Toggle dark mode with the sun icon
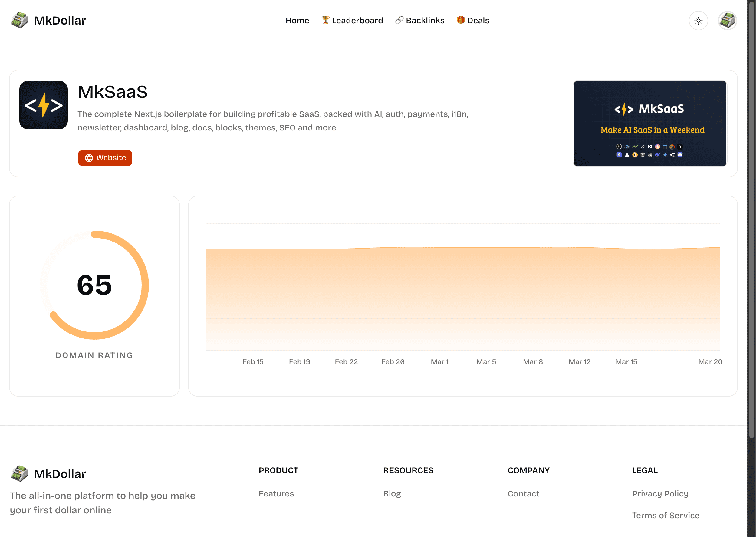The width and height of the screenshot is (756, 537). pos(698,20)
